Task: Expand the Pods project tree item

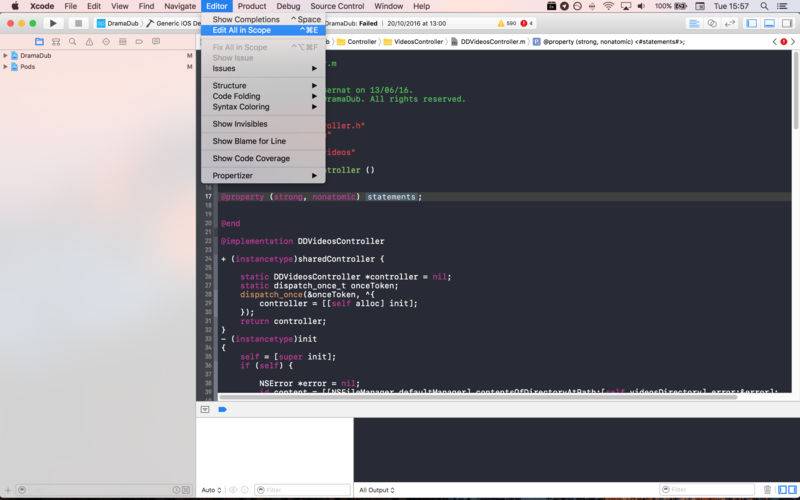Action: click(x=5, y=66)
